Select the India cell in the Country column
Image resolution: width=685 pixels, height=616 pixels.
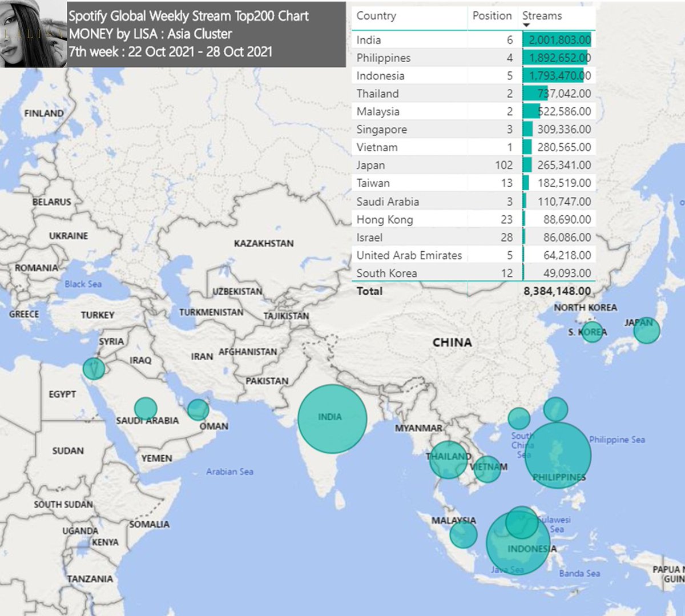[369, 40]
